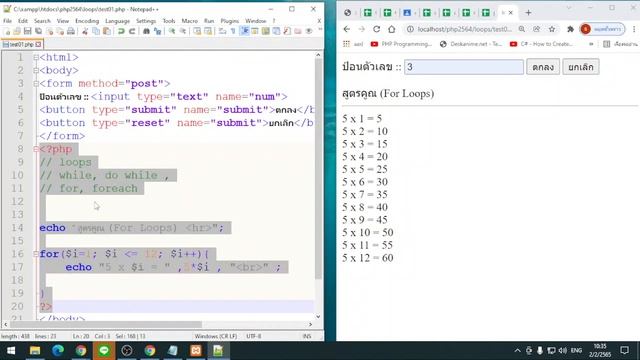Open Find with the binoculars icon
Image resolution: width=640 pixels, height=360 pixels.
tap(146, 31)
